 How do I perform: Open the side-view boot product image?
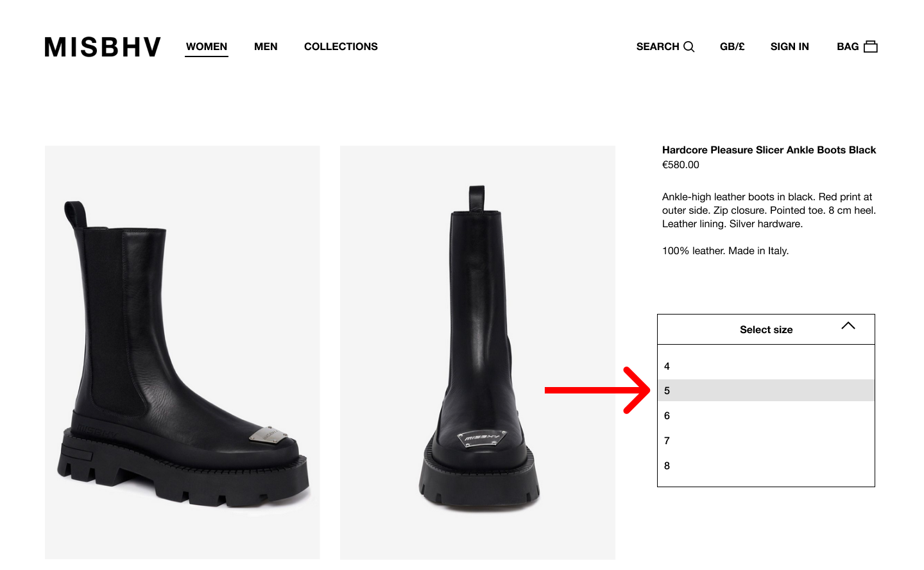coord(182,352)
